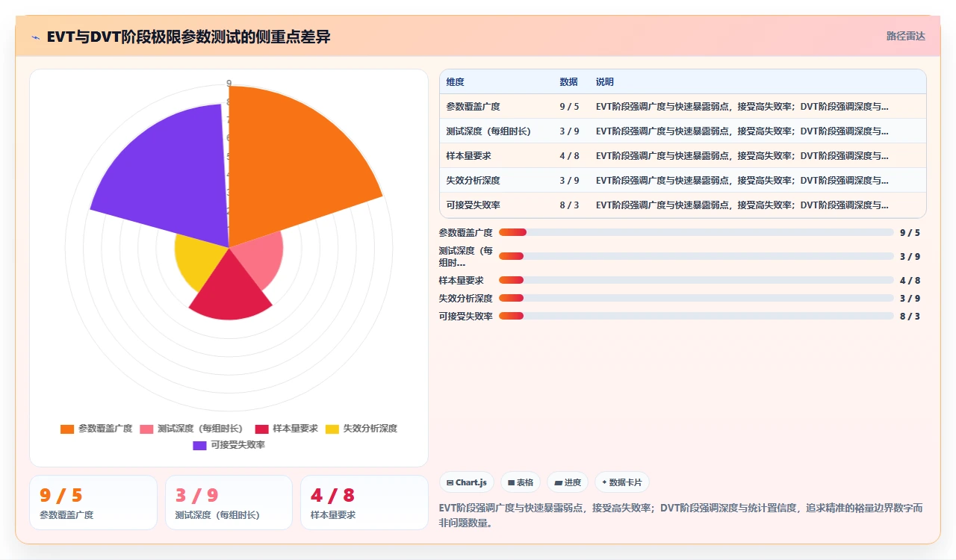Open the 9 / 5 参数覆盖广度 data card
The width and height of the screenshot is (956, 560).
(93, 503)
